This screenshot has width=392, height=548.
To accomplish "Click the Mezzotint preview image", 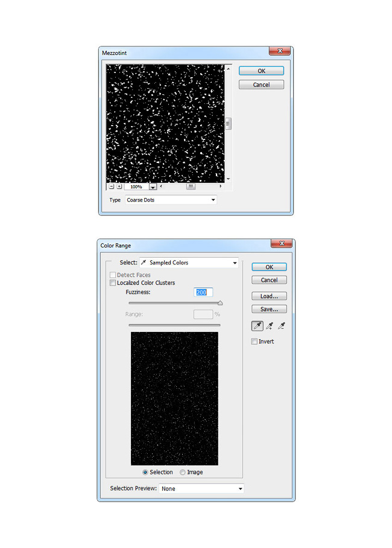I will pos(165,123).
